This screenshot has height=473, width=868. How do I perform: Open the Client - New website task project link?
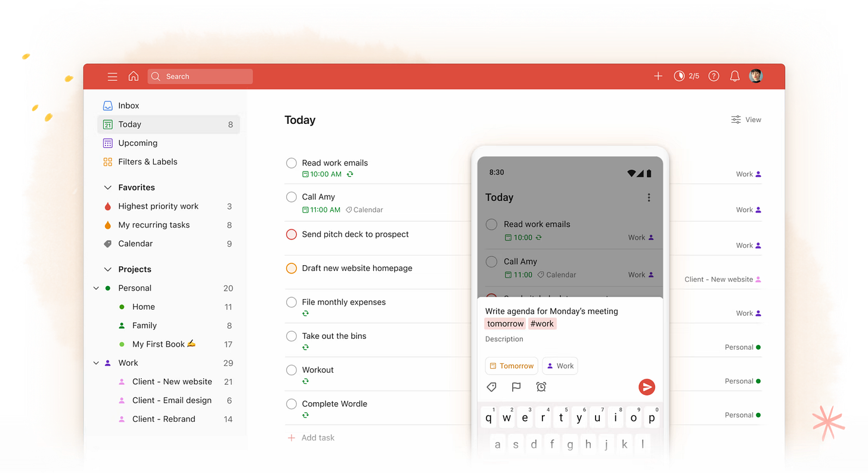723,279
